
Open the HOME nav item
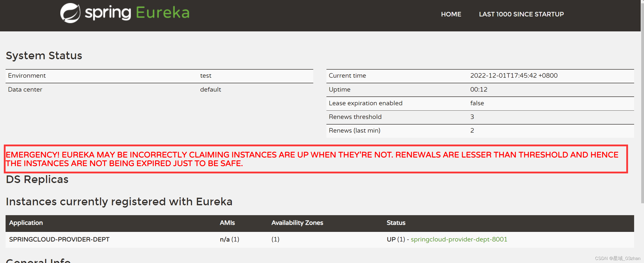pos(451,14)
